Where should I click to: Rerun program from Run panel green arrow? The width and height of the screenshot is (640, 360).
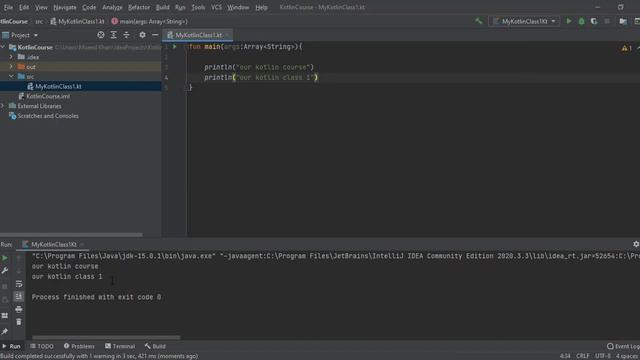(x=5, y=258)
